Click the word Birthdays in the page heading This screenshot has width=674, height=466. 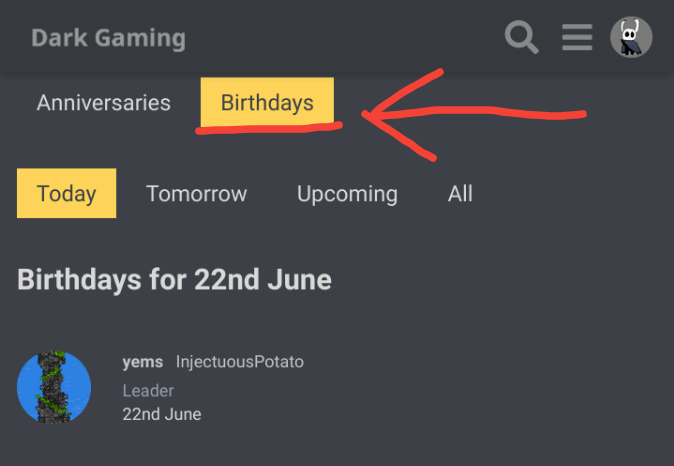80,279
